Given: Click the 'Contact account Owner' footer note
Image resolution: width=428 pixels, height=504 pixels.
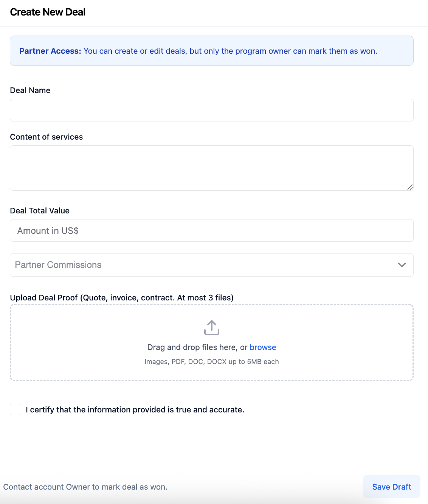Looking at the screenshot, I should pyautogui.click(x=85, y=487).
